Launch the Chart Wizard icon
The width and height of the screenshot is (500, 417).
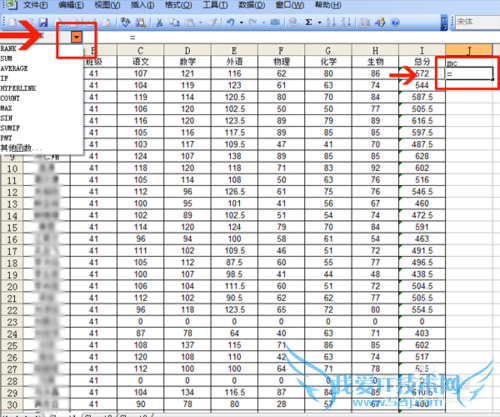pyautogui.click(x=365, y=22)
